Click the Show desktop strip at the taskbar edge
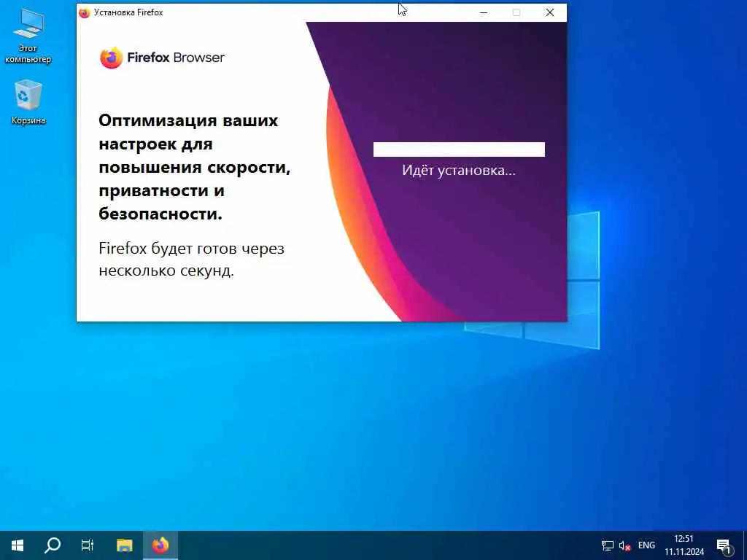Image resolution: width=747 pixels, height=560 pixels. [x=745, y=545]
